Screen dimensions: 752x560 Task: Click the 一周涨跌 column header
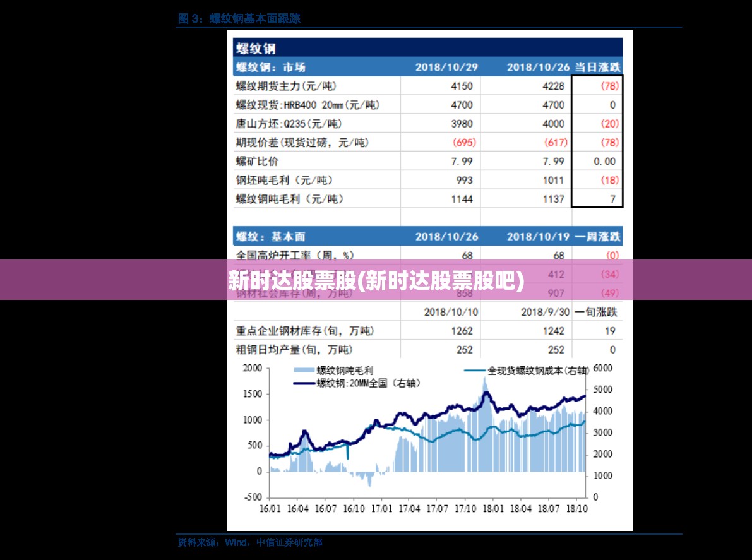(x=597, y=237)
